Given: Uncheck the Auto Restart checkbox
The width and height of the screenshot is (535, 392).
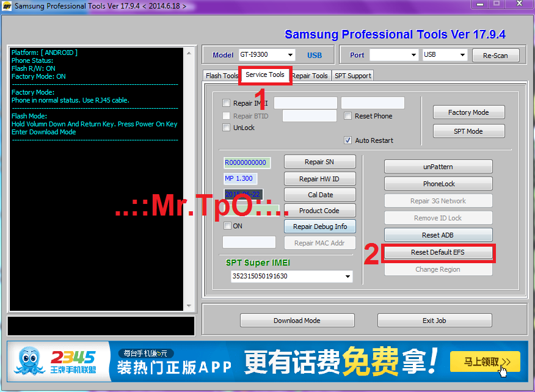Looking at the screenshot, I should (x=348, y=140).
